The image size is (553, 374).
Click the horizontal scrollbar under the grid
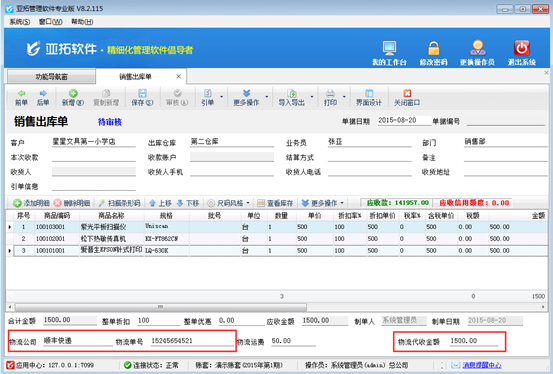point(161,307)
